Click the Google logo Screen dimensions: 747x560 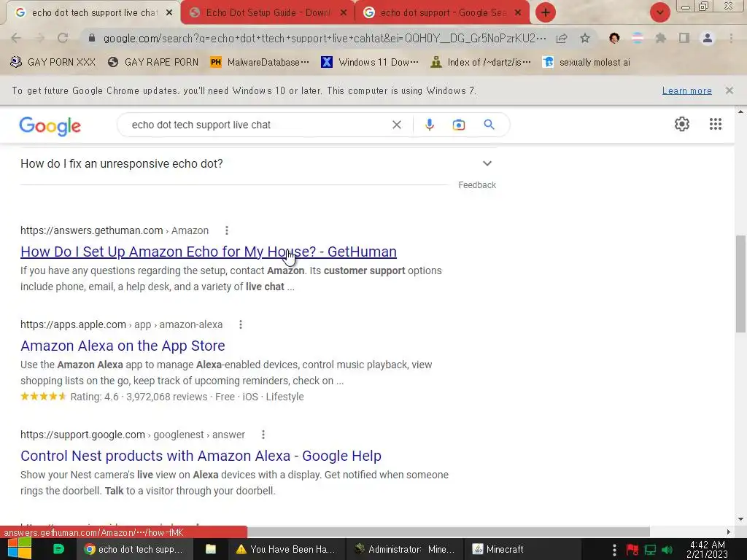click(x=50, y=126)
